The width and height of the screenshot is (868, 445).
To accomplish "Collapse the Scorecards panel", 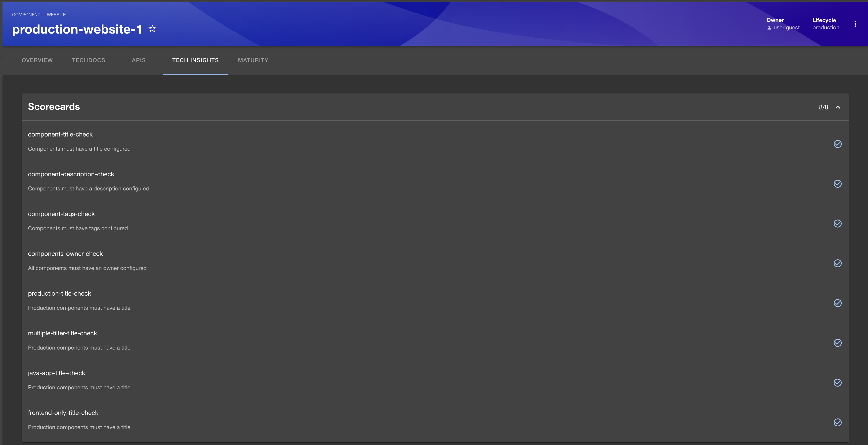I will (838, 107).
